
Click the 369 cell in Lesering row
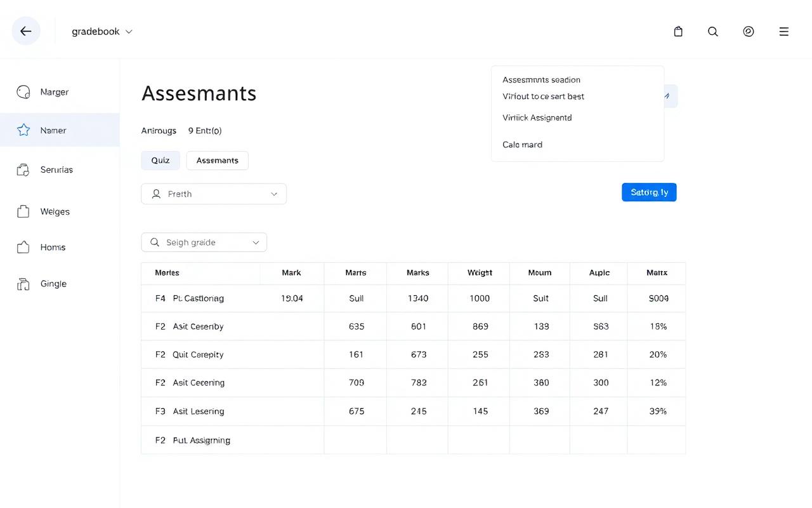point(541,411)
